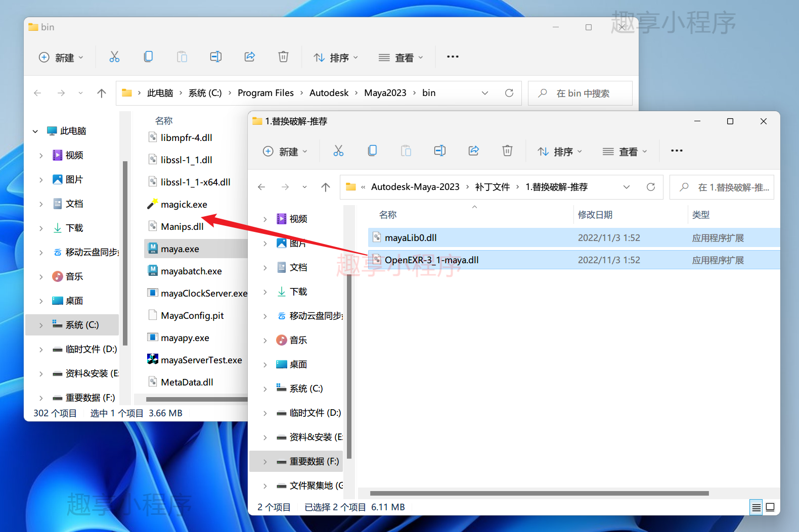Select 临时文件 (D:) in bin window sidebar
Viewport: 799px width, 532px height.
coord(91,350)
